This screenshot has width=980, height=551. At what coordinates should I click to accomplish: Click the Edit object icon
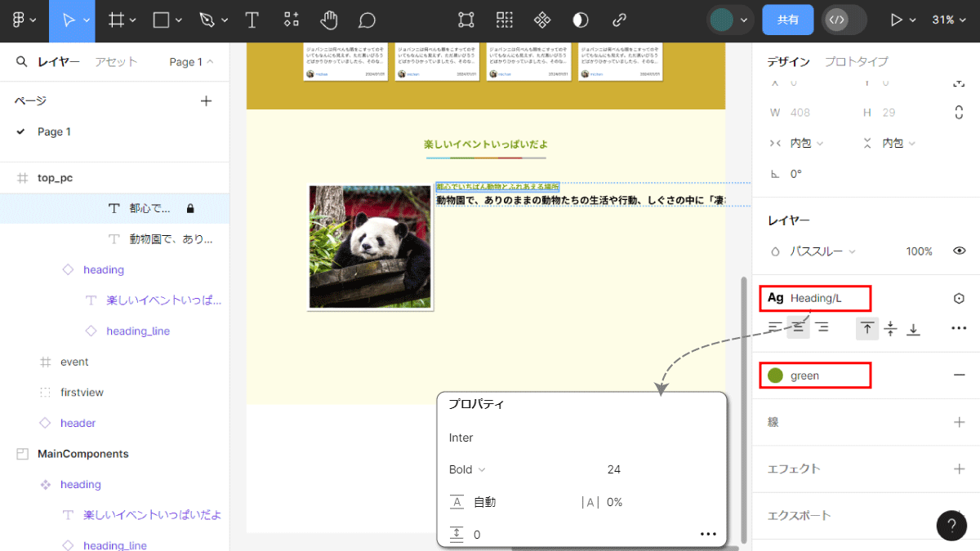(465, 20)
